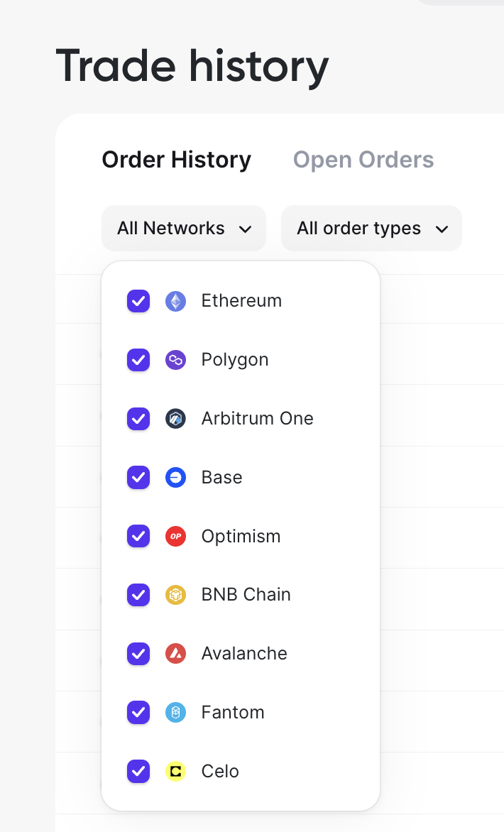Select the Order History tab

coord(176,160)
